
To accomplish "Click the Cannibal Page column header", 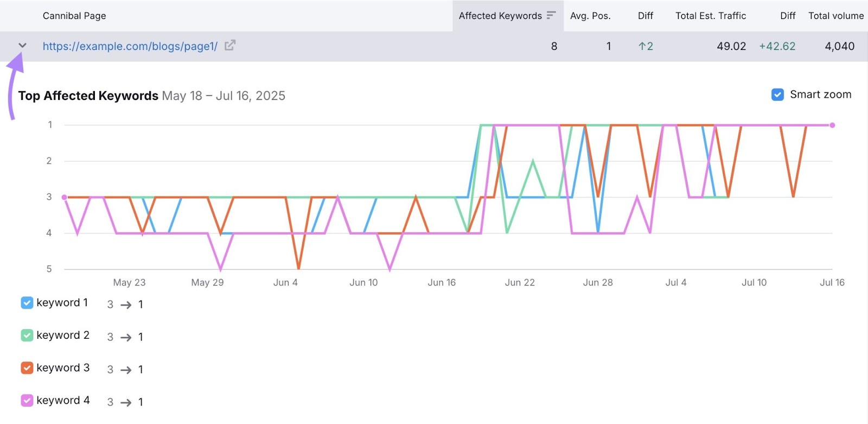I will [x=74, y=16].
